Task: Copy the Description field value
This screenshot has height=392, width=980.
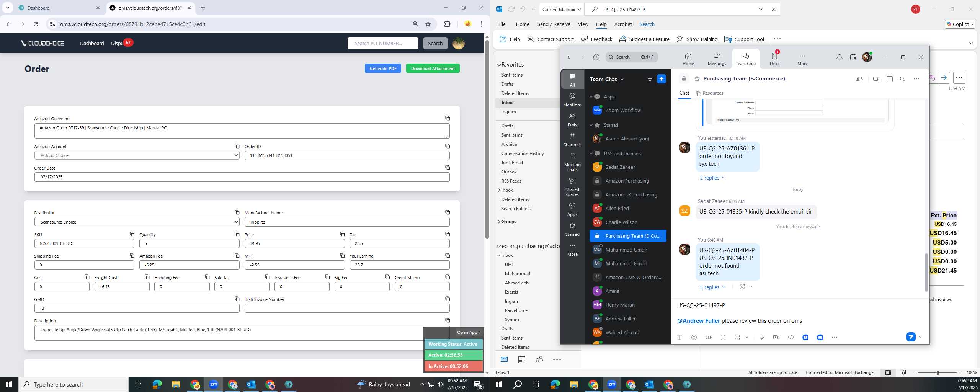Action: click(448, 320)
